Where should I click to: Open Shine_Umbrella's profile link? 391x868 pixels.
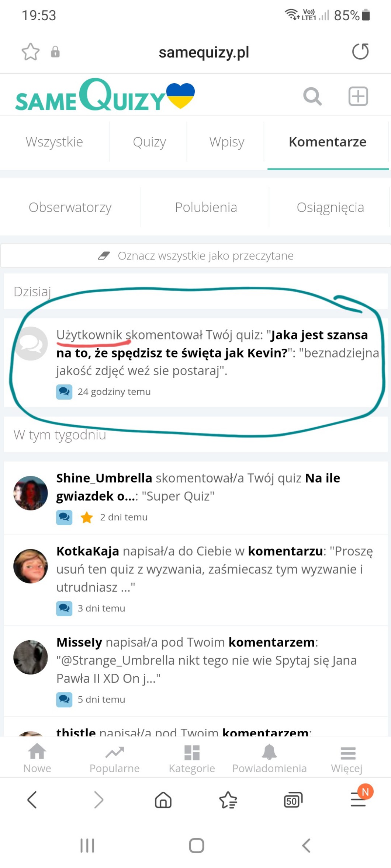[x=104, y=478]
